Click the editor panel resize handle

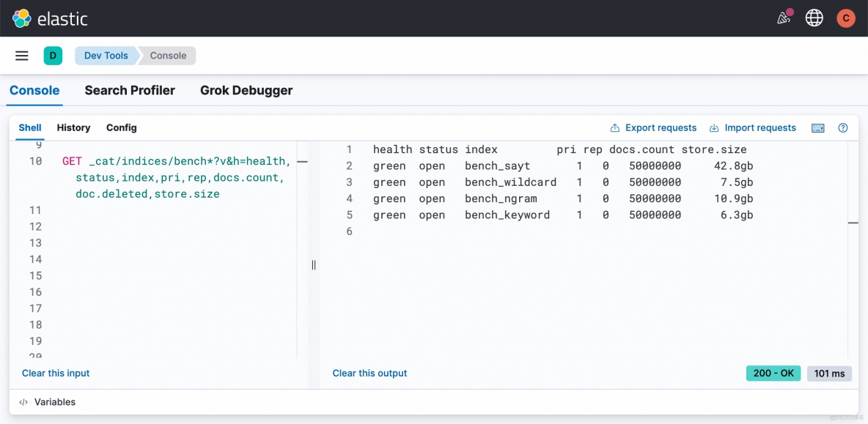314,265
